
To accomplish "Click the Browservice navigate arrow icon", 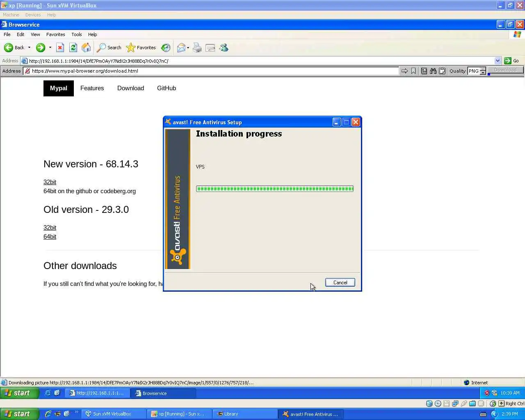I will pos(404,71).
